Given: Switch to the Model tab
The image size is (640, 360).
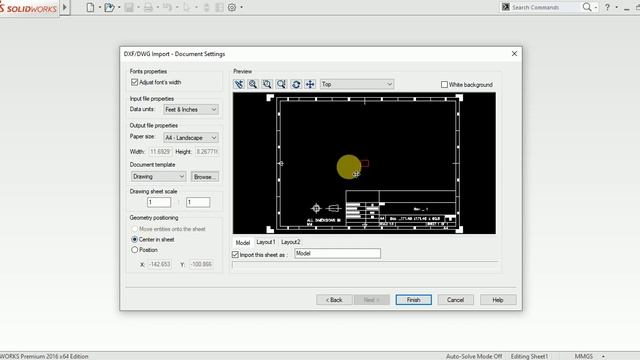Looking at the screenshot, I should click(x=243, y=242).
